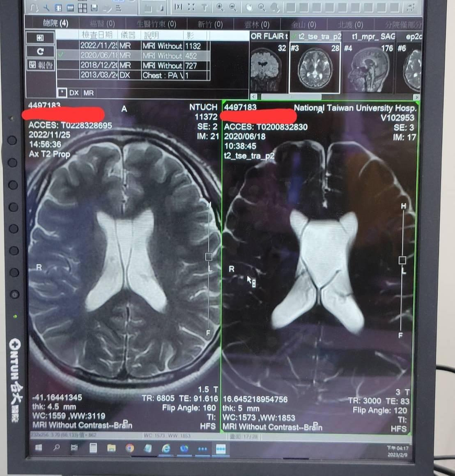The image size is (455, 476).
Task: Open the Calculator from the taskbar
Action: coord(93,448)
